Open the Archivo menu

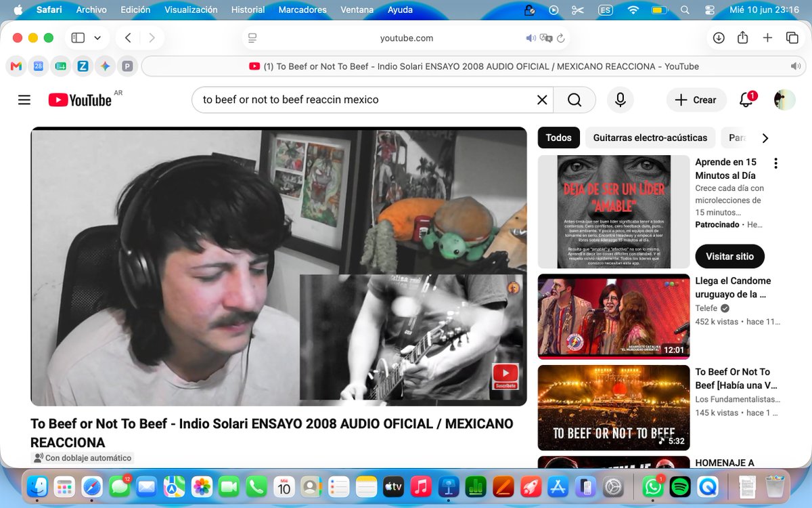[x=91, y=10]
